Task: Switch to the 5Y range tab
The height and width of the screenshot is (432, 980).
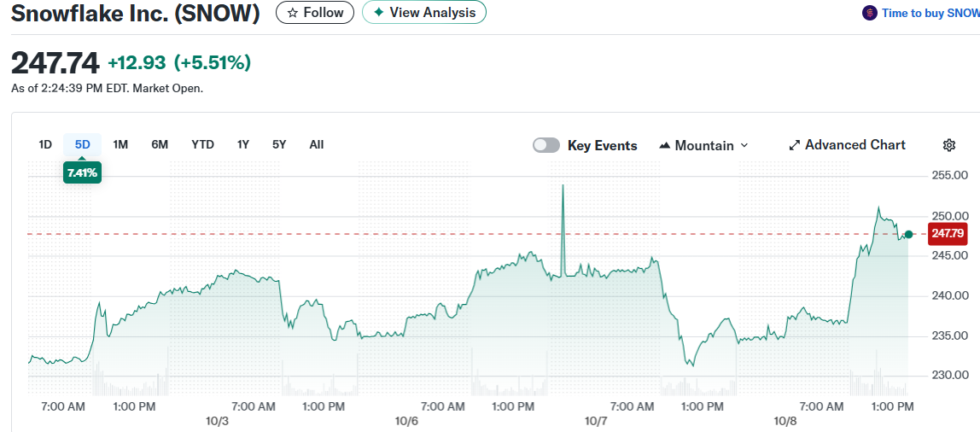Action: coord(279,144)
